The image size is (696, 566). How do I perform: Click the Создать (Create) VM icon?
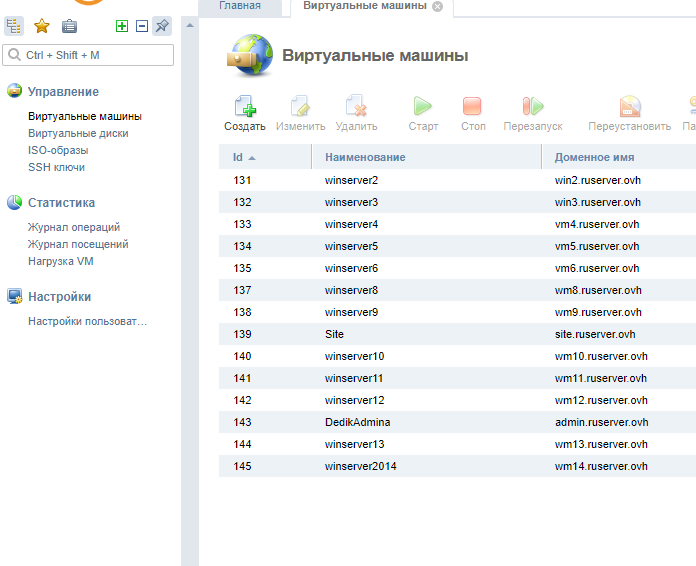[x=244, y=107]
